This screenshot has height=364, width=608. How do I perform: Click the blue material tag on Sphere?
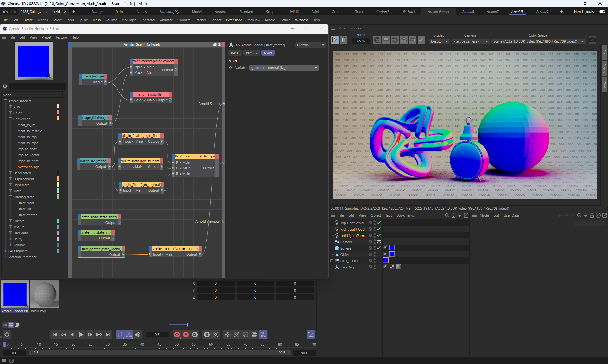point(392,248)
